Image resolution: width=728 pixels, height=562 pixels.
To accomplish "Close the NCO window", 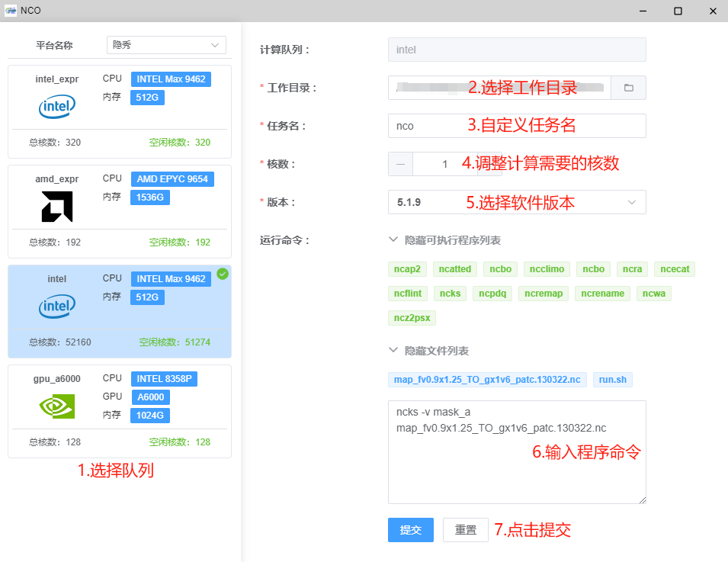I will [714, 11].
